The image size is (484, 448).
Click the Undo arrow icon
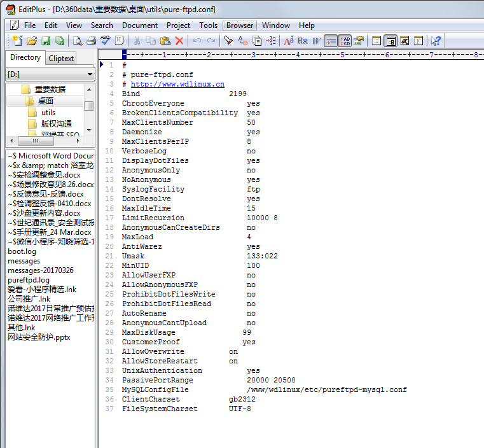pyautogui.click(x=197, y=41)
